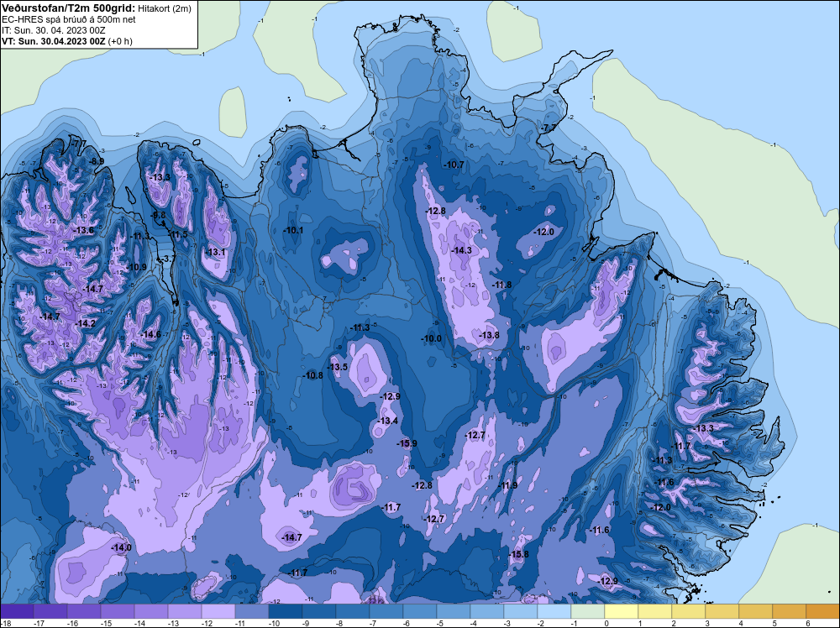This screenshot has height=628, width=840.
Task: Click the 6 label under the color scale
Action: click(808, 623)
